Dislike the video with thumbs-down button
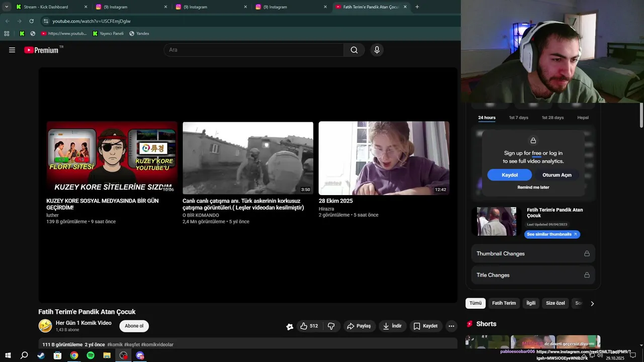 (331, 326)
